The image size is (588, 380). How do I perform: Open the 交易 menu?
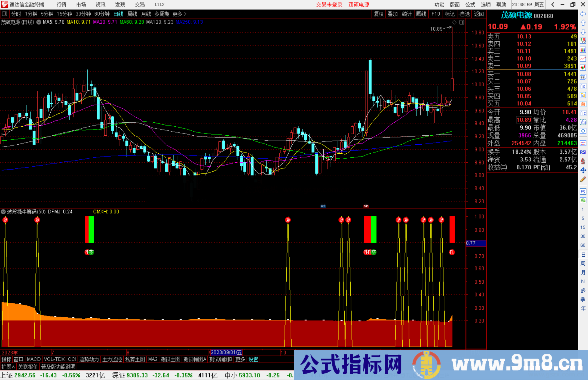[140, 4]
